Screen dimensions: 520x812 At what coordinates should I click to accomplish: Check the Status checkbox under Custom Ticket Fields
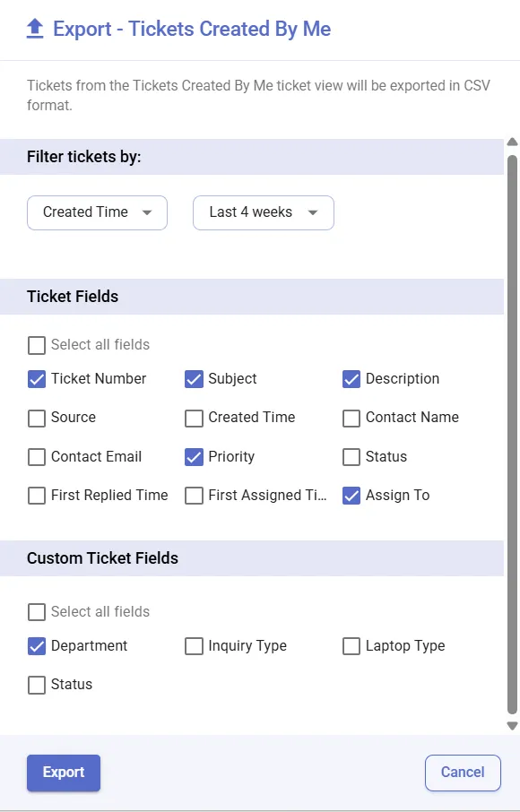[x=36, y=685]
